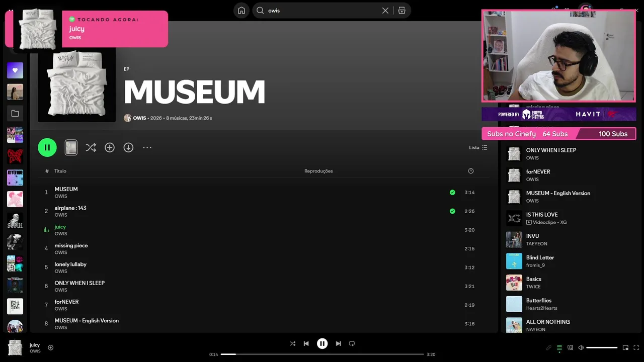Viewport: 644px width, 362px height.
Task: Toggle the queue panel icon
Action: click(x=559, y=347)
